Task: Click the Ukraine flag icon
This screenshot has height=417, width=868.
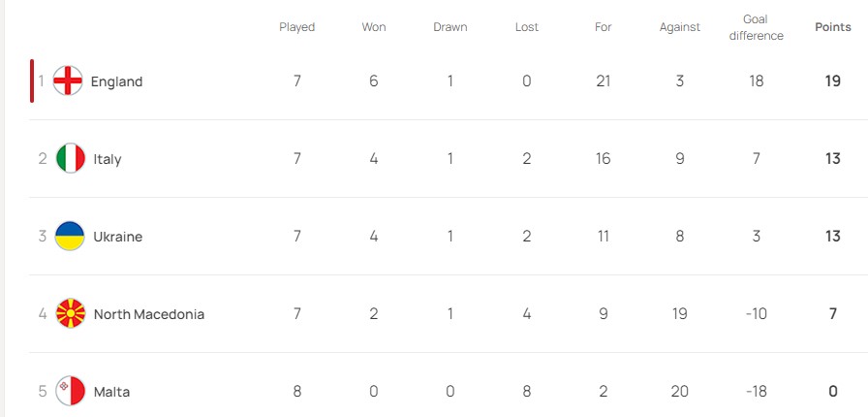Action: (x=71, y=237)
